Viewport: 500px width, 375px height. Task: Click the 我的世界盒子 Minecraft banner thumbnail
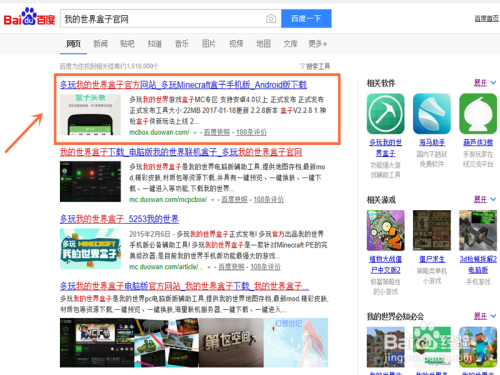click(x=90, y=249)
